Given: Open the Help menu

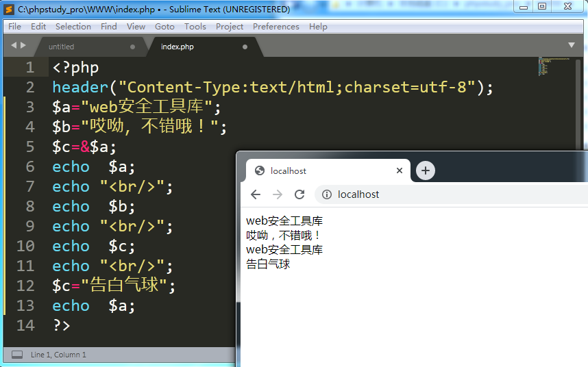Looking at the screenshot, I should click(318, 27).
